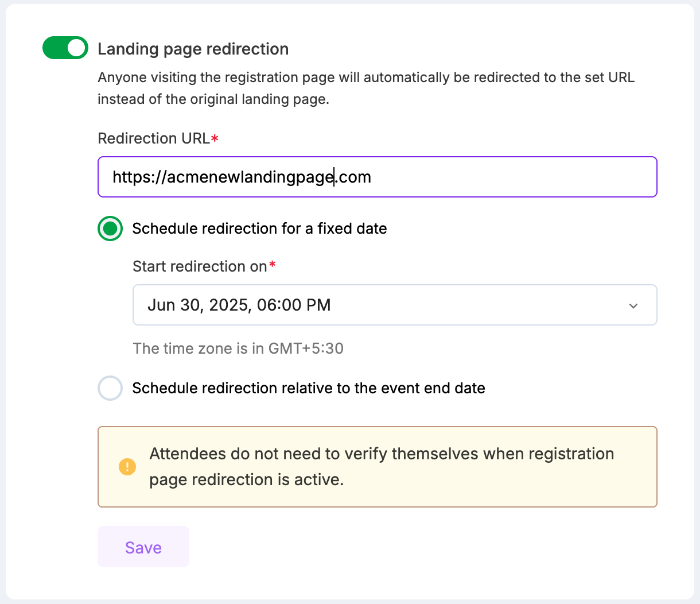Place cursor in the Redirection URL field
Screen dimensions: 700x604
tap(378, 177)
